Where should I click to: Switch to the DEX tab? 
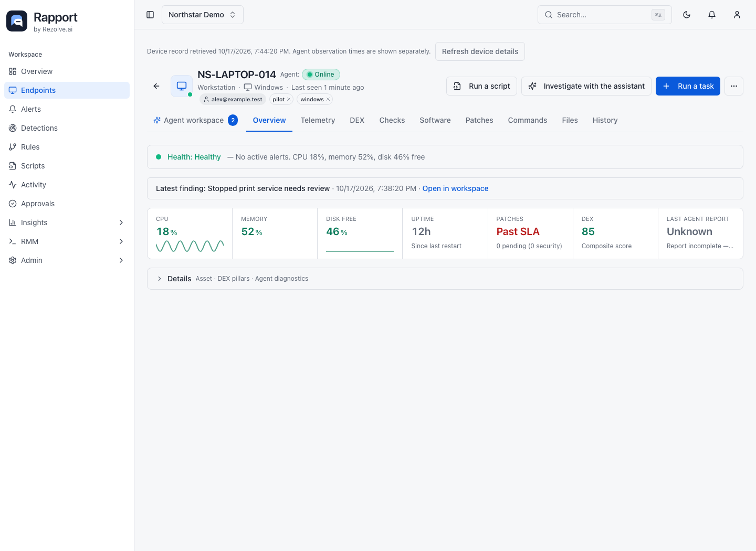[357, 120]
